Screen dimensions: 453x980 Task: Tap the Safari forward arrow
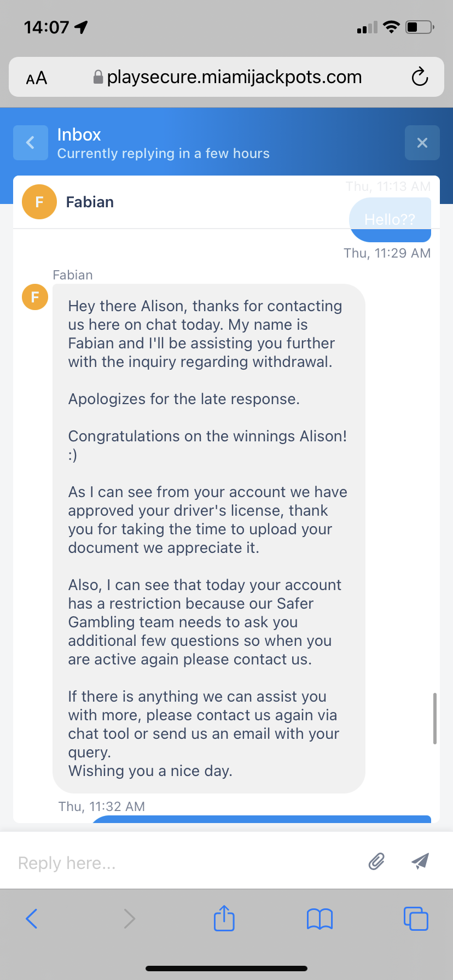point(129,919)
